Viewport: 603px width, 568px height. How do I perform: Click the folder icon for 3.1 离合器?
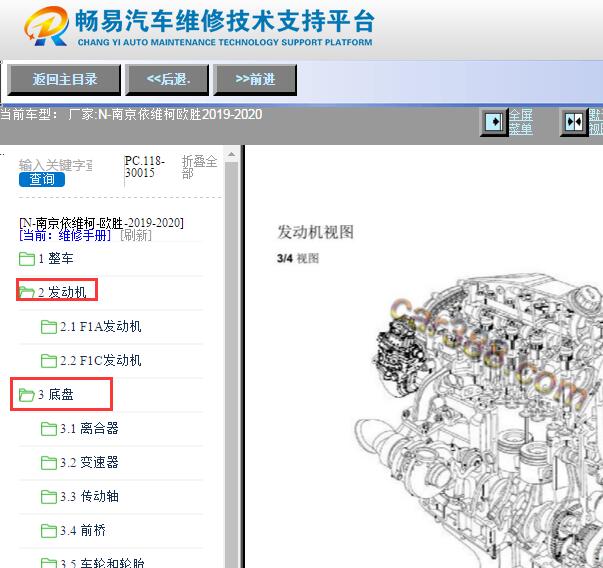point(49,429)
